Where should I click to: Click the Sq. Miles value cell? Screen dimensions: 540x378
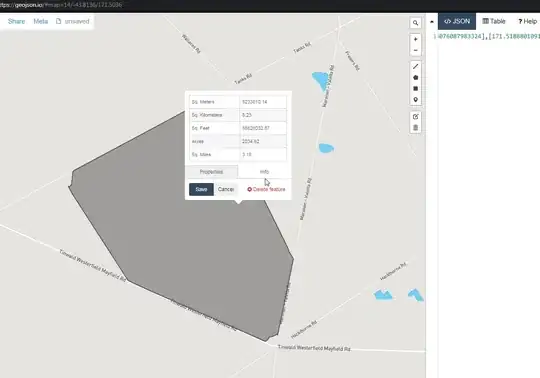point(263,155)
